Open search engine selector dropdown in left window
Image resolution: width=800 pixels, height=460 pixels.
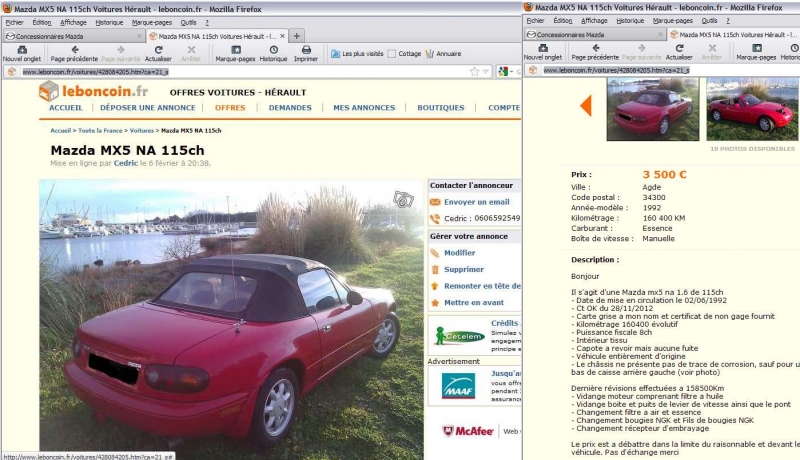(x=506, y=71)
